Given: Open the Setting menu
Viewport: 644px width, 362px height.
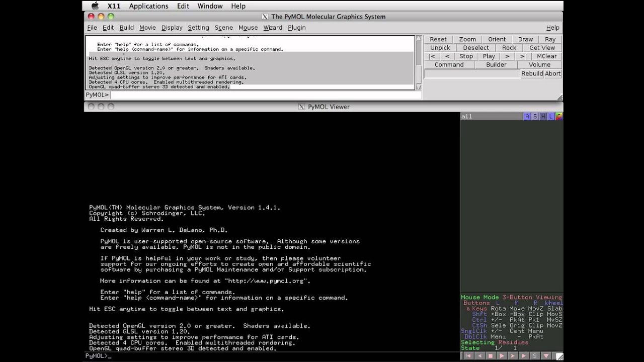Looking at the screenshot, I should click(x=198, y=28).
